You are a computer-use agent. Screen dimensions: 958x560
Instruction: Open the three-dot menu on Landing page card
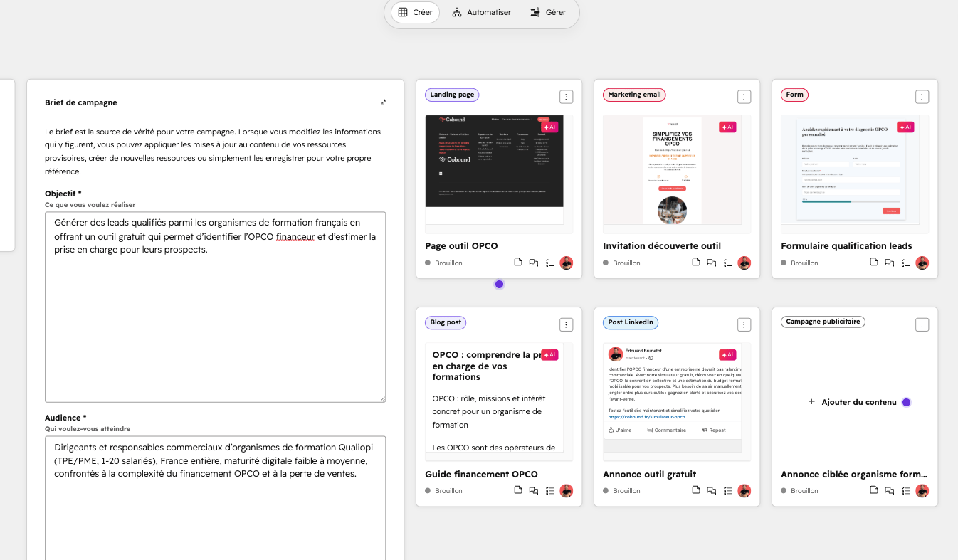pos(566,96)
